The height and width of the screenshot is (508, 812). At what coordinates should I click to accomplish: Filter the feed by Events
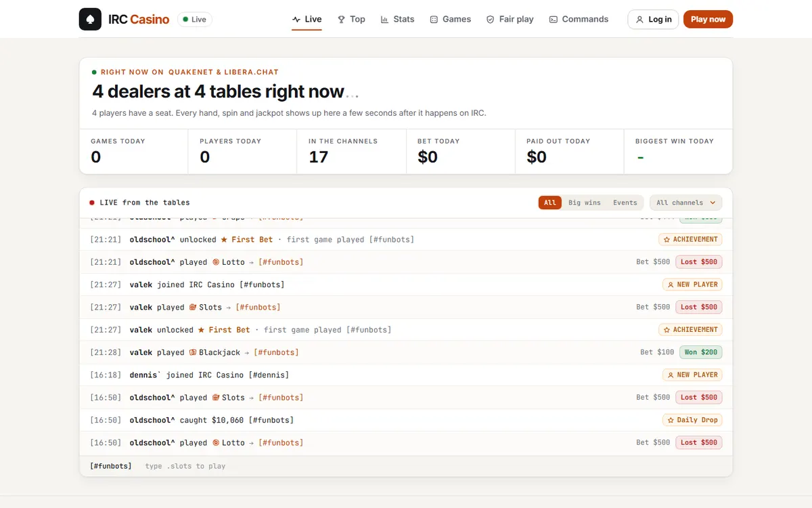pyautogui.click(x=625, y=203)
